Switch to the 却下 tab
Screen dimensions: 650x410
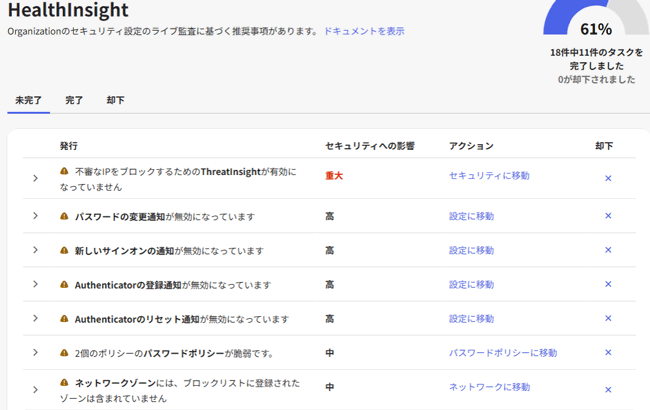click(x=115, y=100)
